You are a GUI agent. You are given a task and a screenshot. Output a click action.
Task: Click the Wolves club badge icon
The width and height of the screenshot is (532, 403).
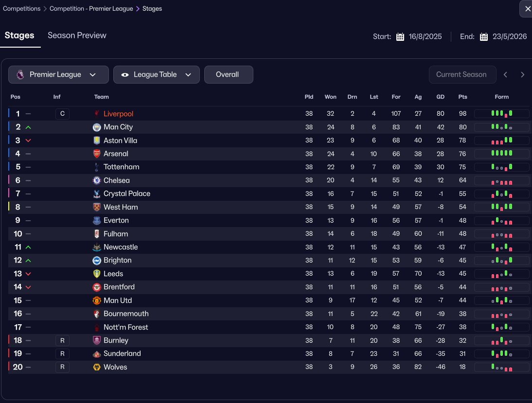point(97,367)
